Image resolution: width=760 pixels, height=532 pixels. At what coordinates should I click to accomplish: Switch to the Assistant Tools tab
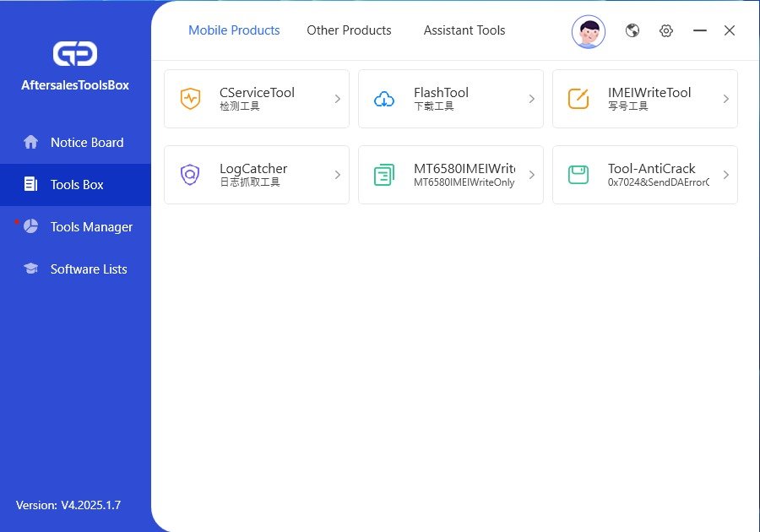pos(464,30)
